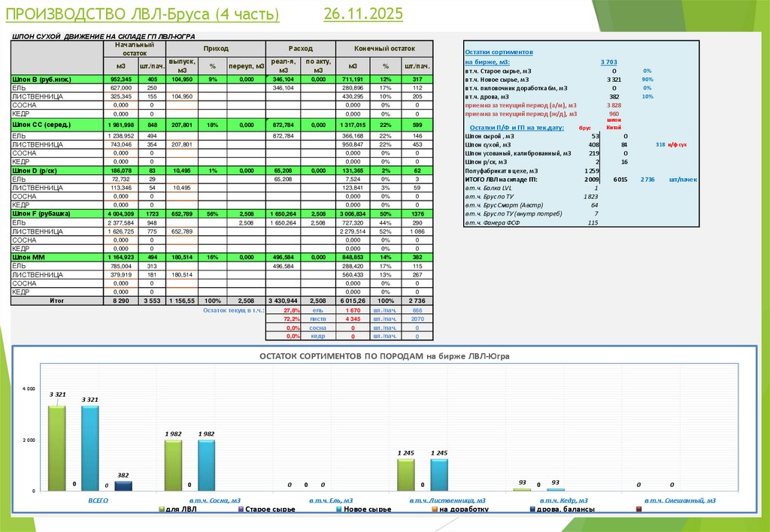770x532 pixels.
Task: Click total cell 8 290 in Итог row
Action: [x=120, y=301]
